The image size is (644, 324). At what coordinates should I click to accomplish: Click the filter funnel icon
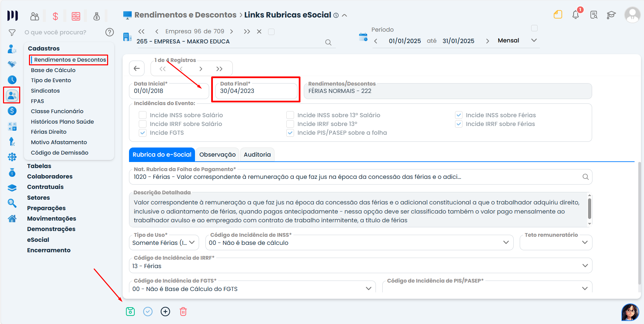click(x=12, y=32)
